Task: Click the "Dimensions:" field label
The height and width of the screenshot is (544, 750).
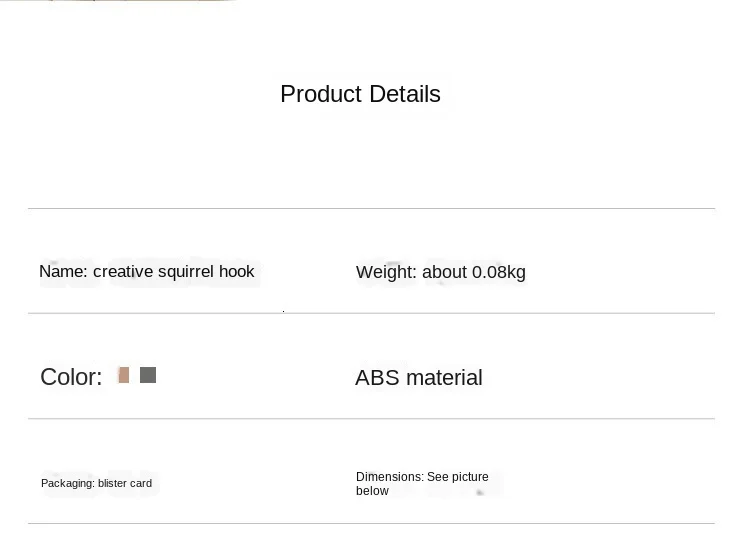Action: click(389, 477)
